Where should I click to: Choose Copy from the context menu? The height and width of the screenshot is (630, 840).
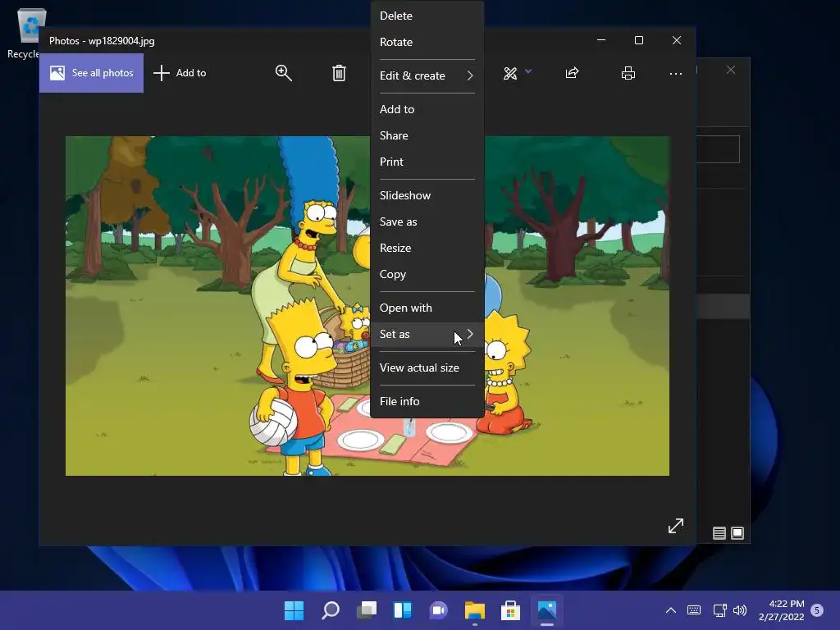(x=427, y=274)
